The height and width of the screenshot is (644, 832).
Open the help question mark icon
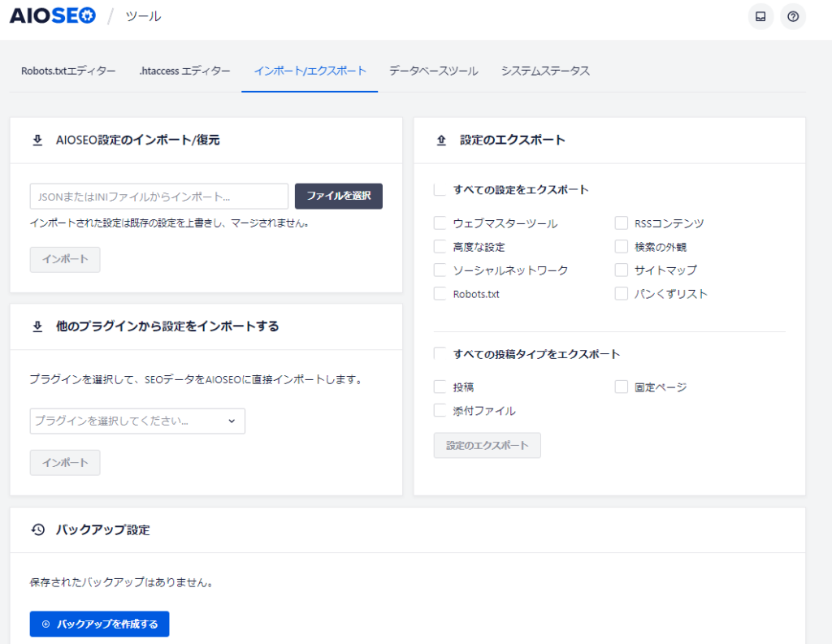pos(793,16)
